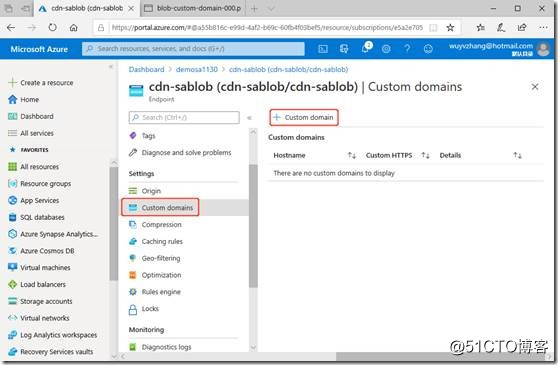Select Custom domains menu item
The width and height of the screenshot is (558, 365).
[160, 207]
